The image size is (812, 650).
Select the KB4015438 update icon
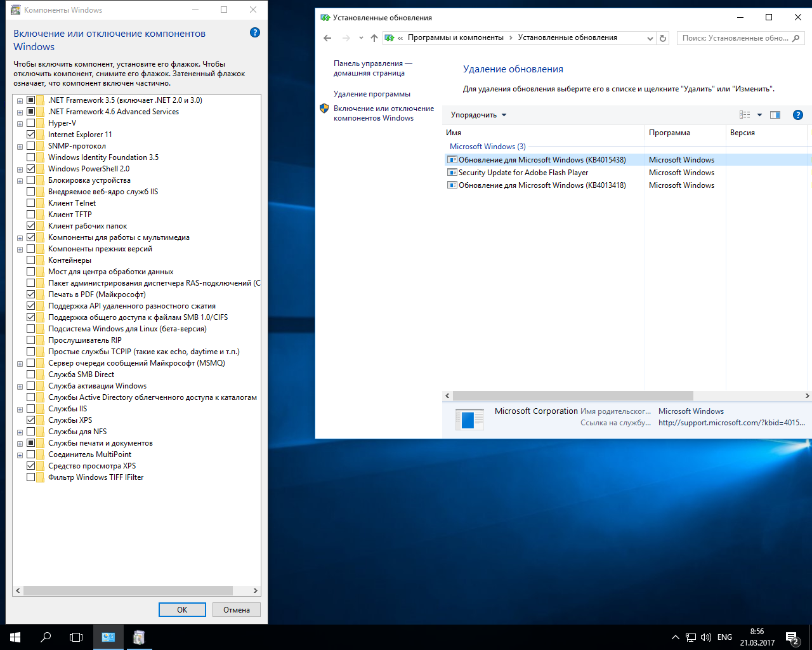coord(452,160)
